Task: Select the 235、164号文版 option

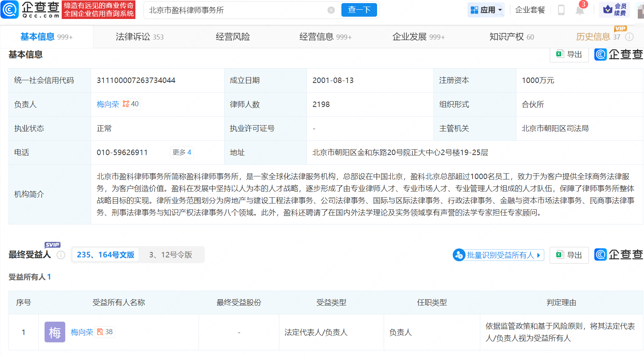Action: click(x=106, y=255)
